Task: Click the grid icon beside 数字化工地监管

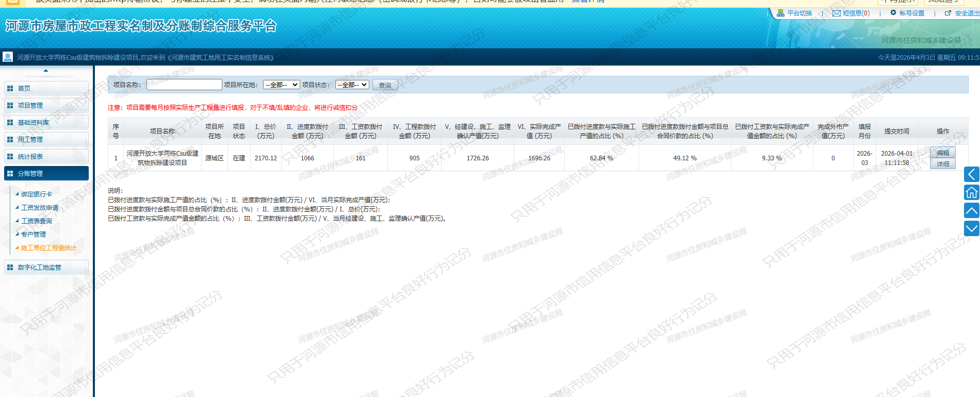Action: click(10, 267)
